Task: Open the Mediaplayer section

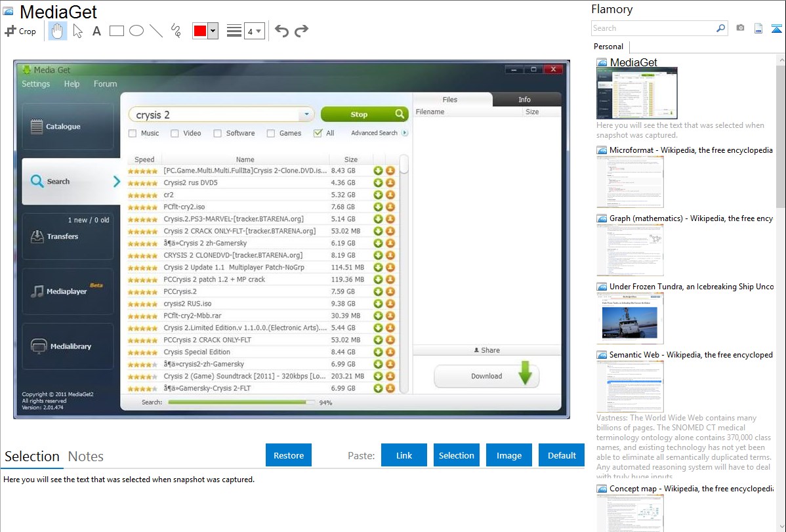Action: coord(68,291)
